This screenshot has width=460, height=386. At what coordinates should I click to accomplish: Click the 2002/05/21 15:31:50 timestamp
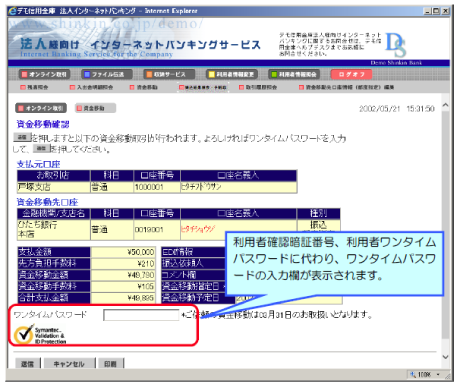pyautogui.click(x=397, y=109)
